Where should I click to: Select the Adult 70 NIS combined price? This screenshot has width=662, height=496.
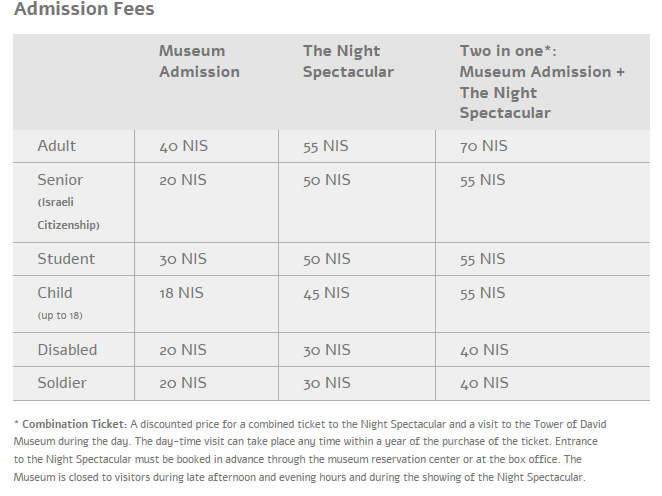click(x=484, y=146)
